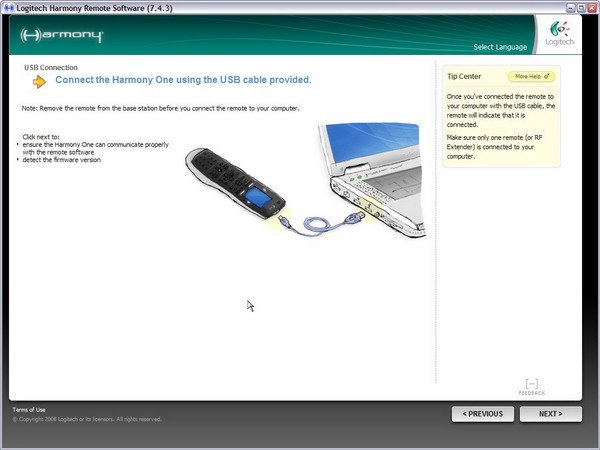Click the 'USB Connection' label

tap(51, 68)
